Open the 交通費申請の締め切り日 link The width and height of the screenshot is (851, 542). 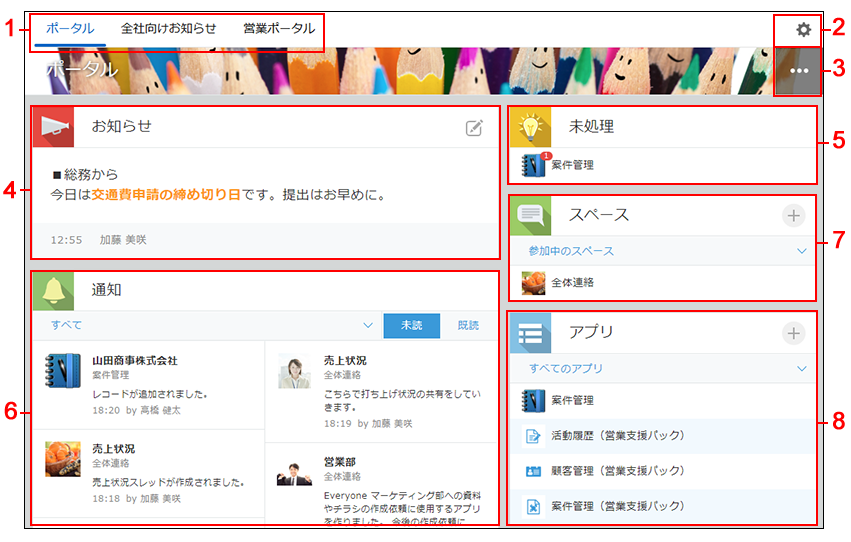pos(166,194)
